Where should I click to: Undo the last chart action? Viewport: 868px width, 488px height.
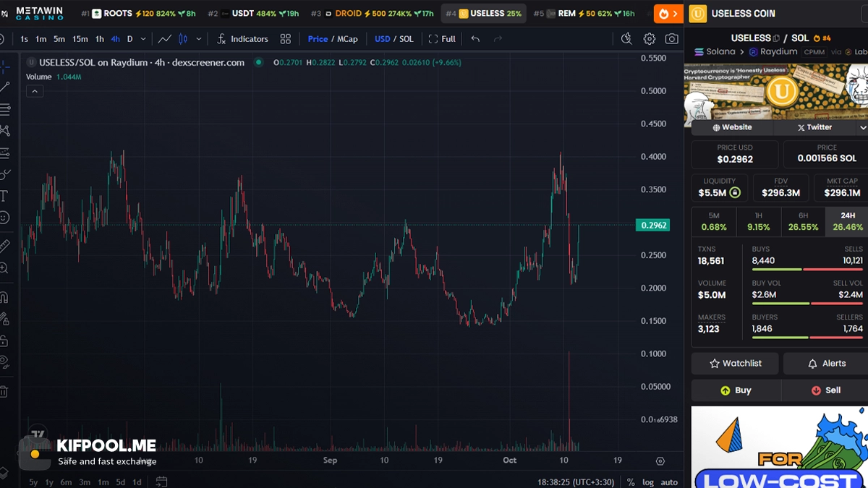coord(475,39)
